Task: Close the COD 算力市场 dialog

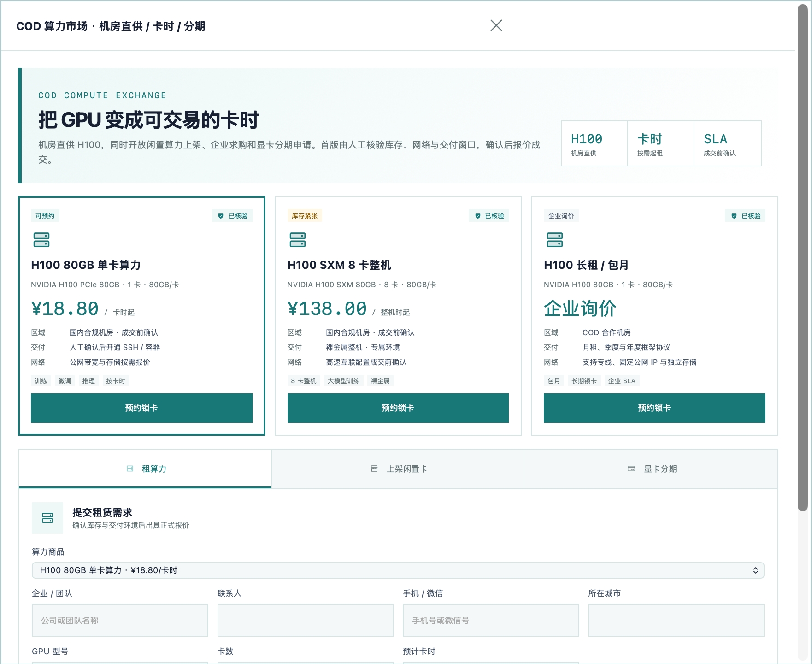Action: (496, 25)
